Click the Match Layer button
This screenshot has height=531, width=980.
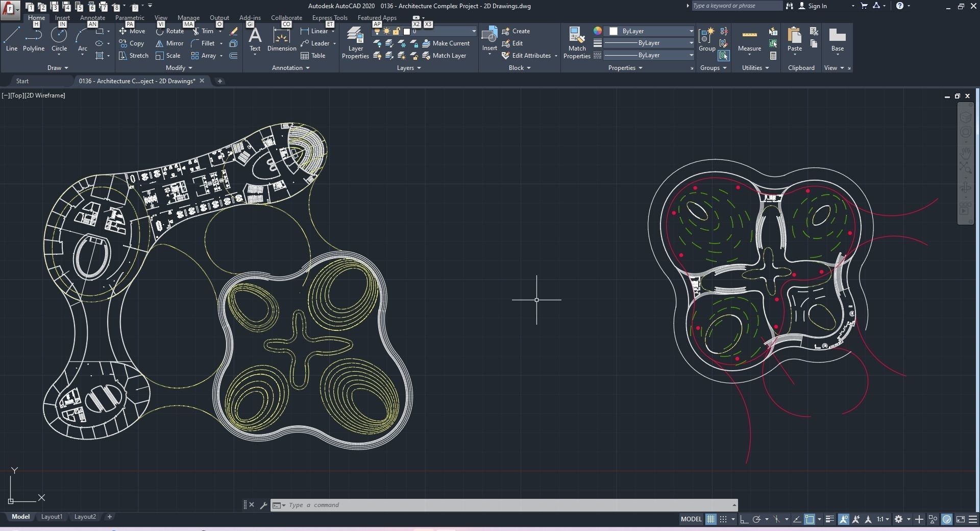click(x=444, y=56)
